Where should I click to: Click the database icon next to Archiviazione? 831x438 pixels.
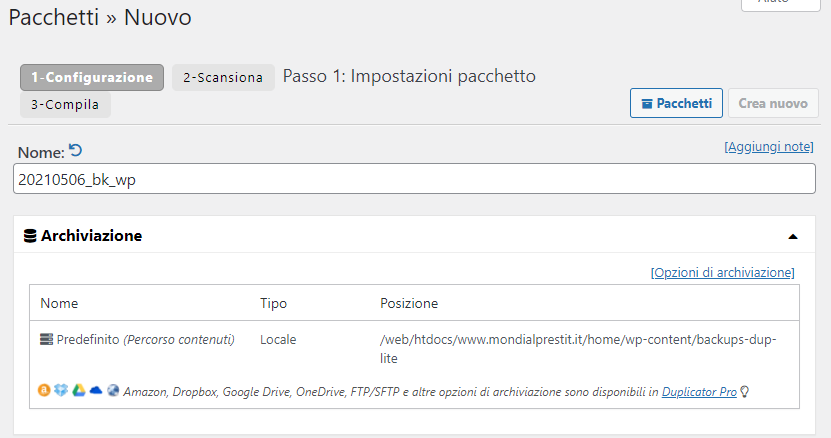pyautogui.click(x=30, y=236)
